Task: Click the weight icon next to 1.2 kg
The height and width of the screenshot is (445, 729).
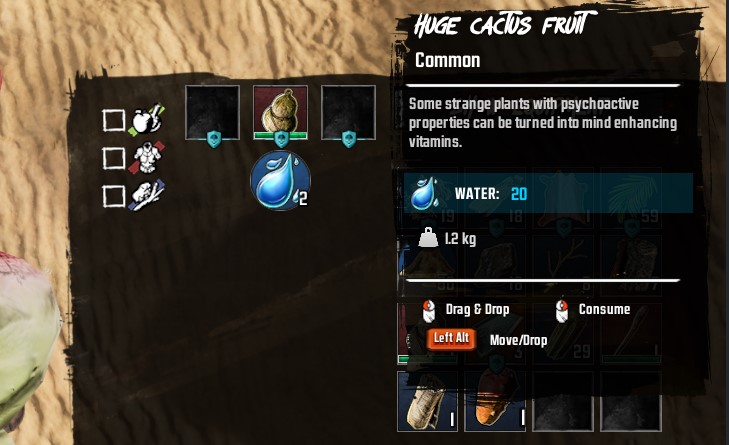Action: pos(428,238)
